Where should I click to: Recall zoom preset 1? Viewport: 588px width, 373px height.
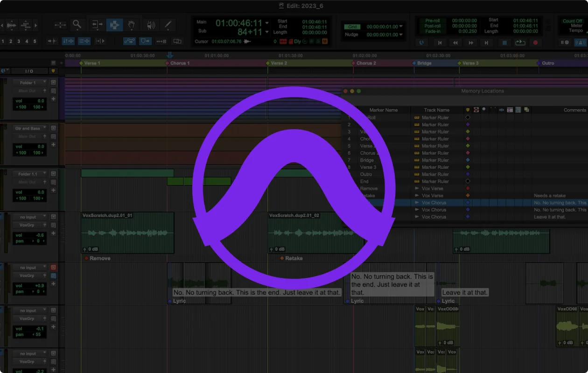pyautogui.click(x=3, y=41)
